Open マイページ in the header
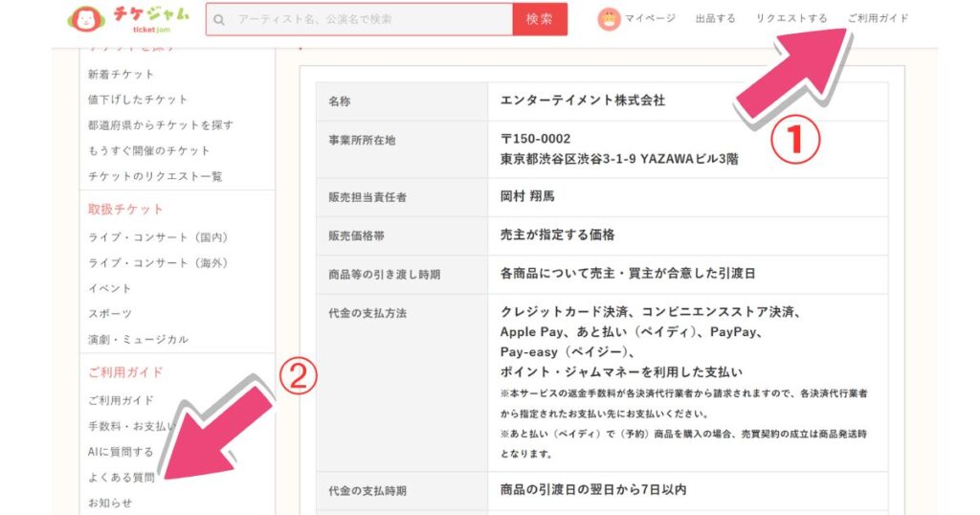 click(x=650, y=18)
